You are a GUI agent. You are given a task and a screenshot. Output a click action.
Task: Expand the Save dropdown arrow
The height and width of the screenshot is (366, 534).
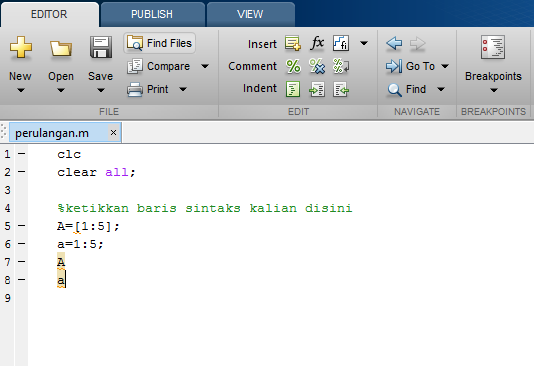coord(100,91)
